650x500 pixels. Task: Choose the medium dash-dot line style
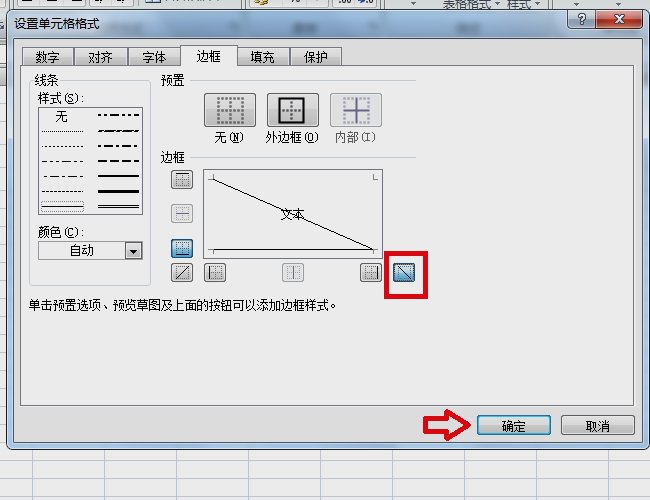click(119, 146)
